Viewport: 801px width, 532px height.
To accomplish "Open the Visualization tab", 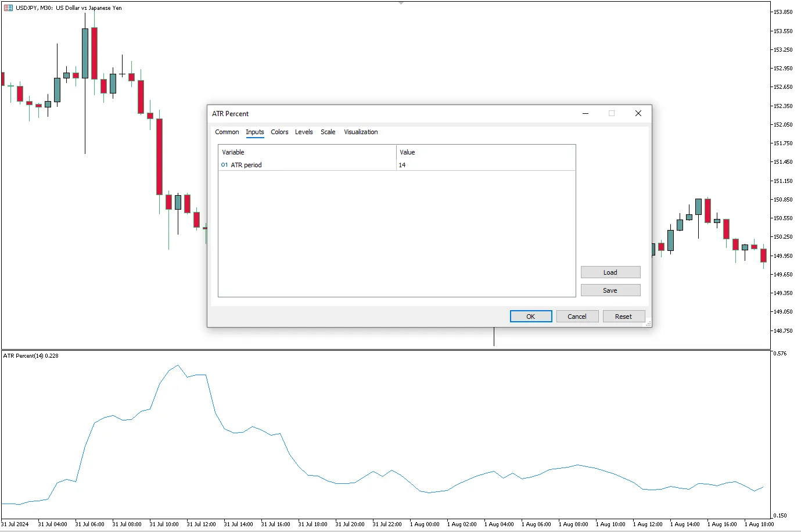I will 361,132.
